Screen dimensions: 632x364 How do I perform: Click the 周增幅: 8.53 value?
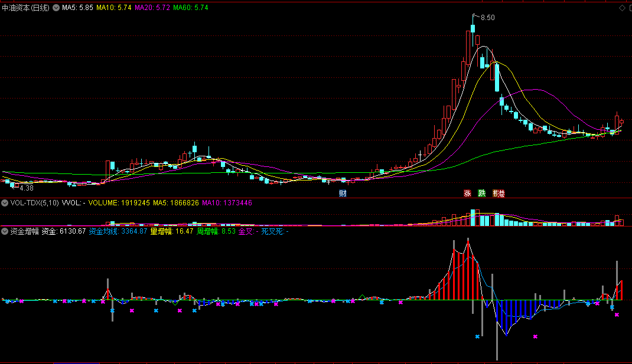coord(216,231)
